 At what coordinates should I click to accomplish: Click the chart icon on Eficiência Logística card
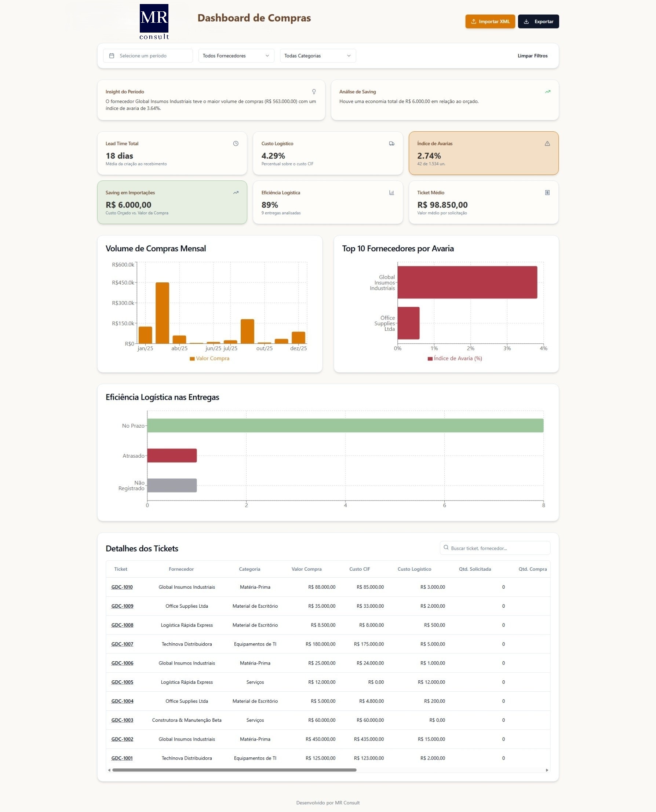(x=391, y=193)
